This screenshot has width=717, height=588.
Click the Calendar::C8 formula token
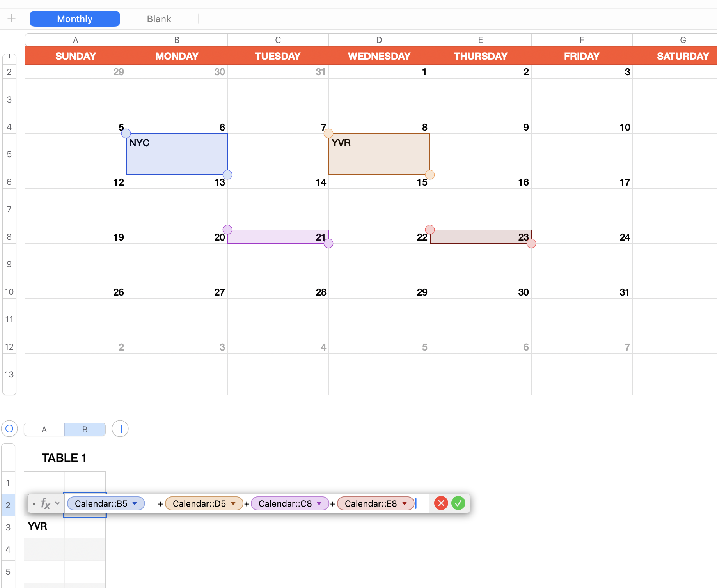(290, 503)
